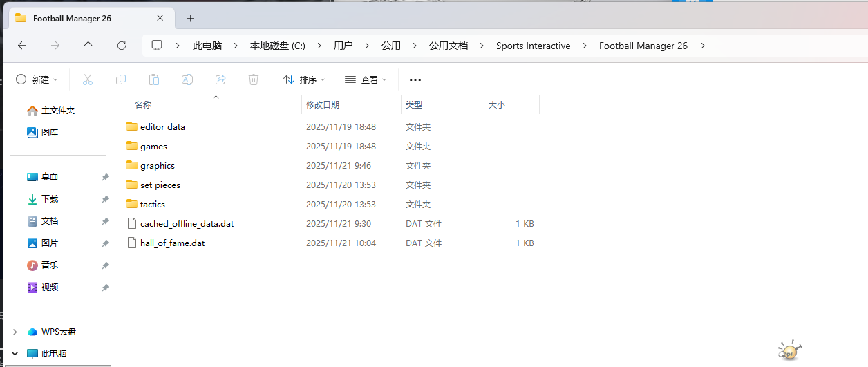Viewport: 868px width, 367px height.
Task: Click the cut scissors icon
Action: [88, 79]
